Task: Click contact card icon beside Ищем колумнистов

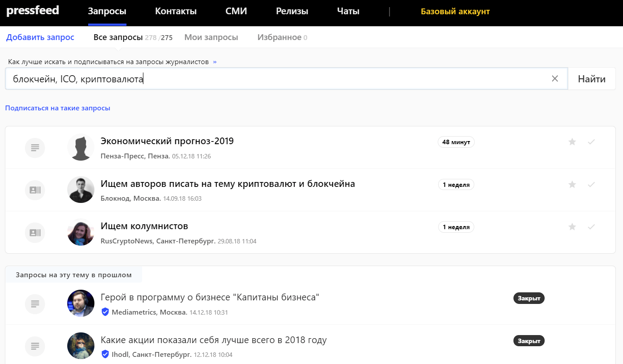Action: pos(35,233)
